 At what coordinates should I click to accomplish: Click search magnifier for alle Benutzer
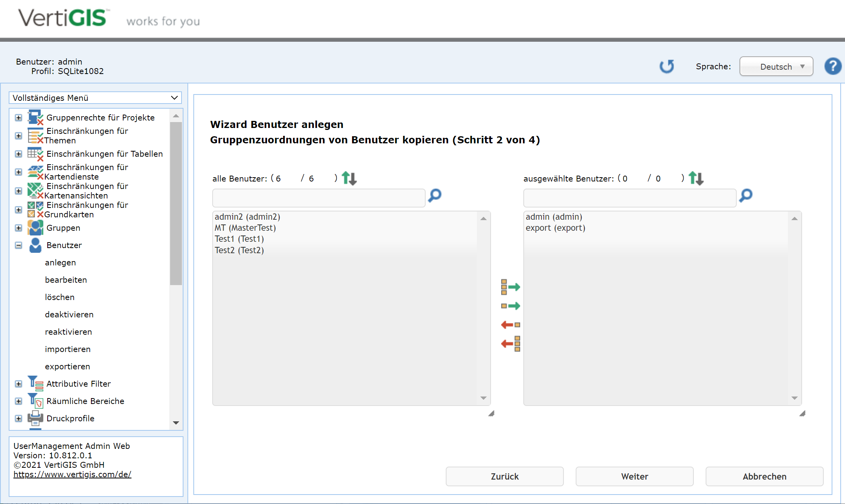click(x=435, y=195)
